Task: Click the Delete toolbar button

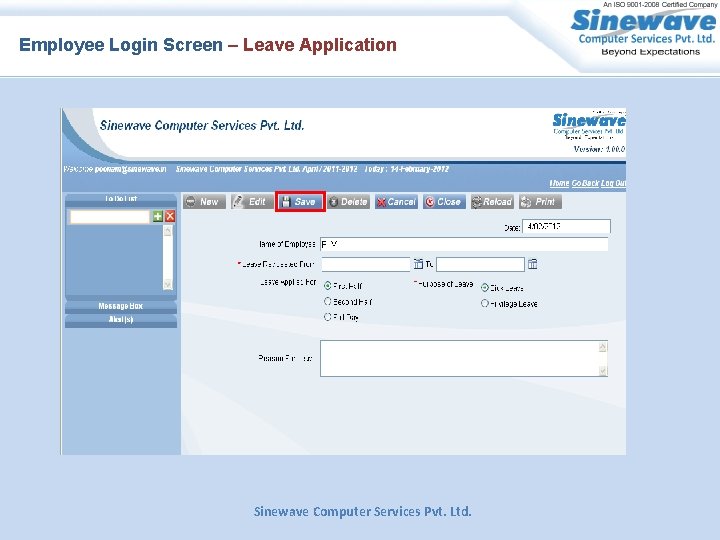Action: 349,202
